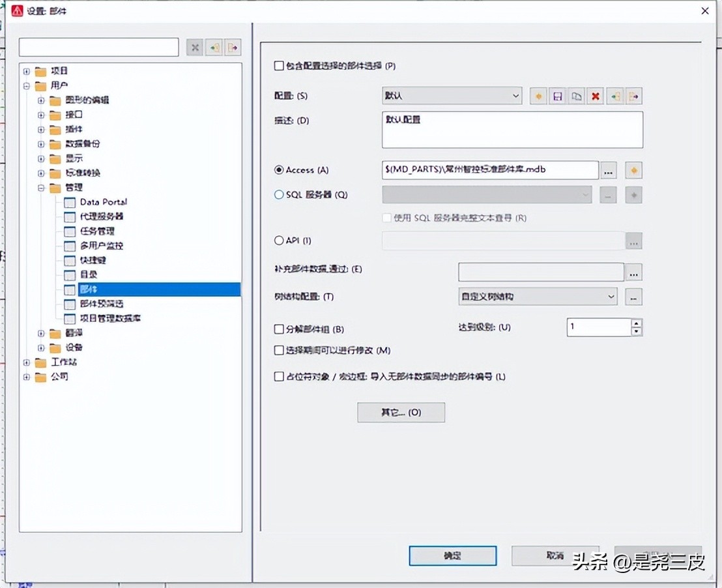Toggle the 分解部件组 (B) checkbox
Image resolution: width=722 pixels, height=588 pixels.
tap(279, 329)
